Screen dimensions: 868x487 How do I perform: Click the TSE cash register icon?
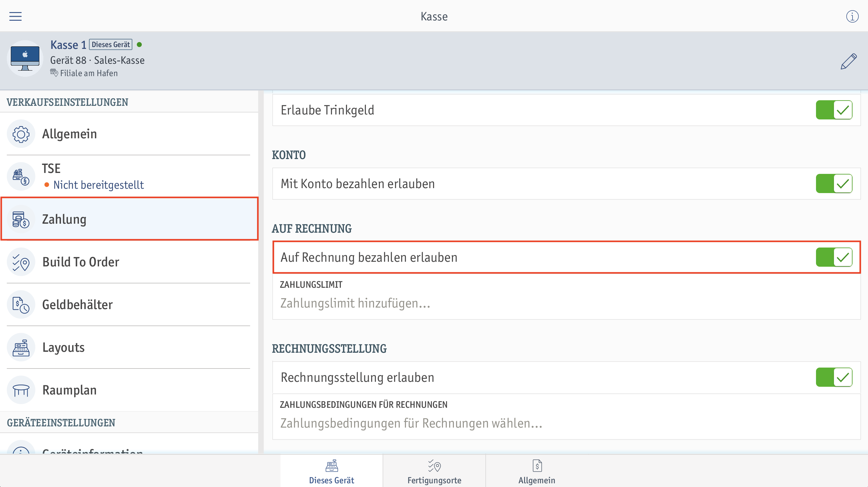[x=21, y=176]
